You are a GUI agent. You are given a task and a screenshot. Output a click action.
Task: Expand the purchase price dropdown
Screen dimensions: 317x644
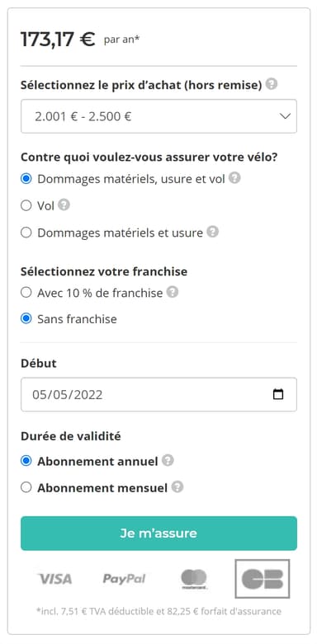point(158,116)
